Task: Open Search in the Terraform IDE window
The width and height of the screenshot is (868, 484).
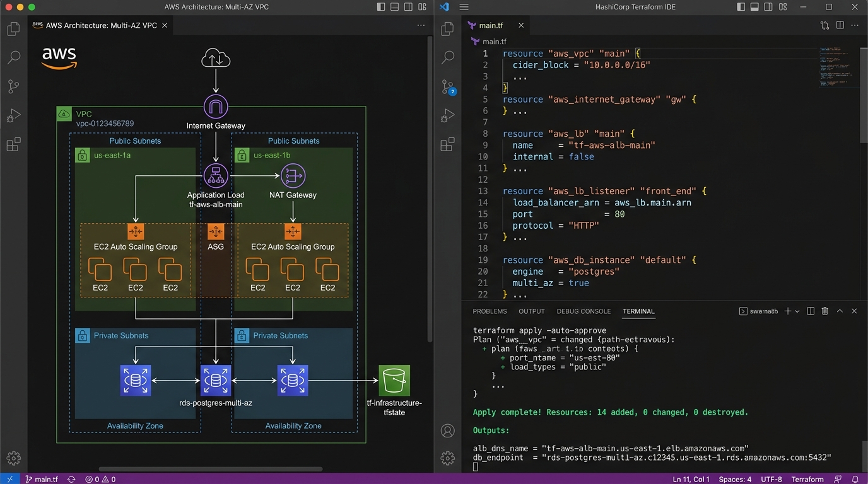Action: coord(448,57)
